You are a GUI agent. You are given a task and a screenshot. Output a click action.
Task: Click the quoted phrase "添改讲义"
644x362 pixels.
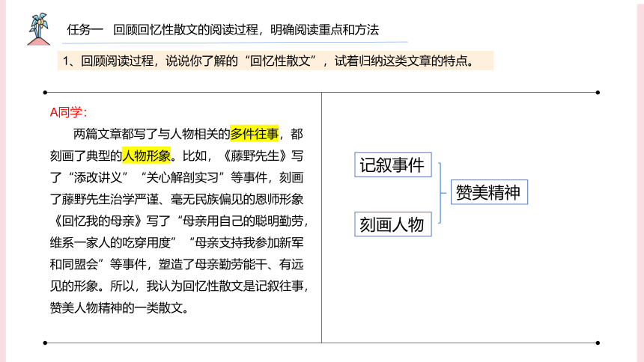click(x=98, y=178)
